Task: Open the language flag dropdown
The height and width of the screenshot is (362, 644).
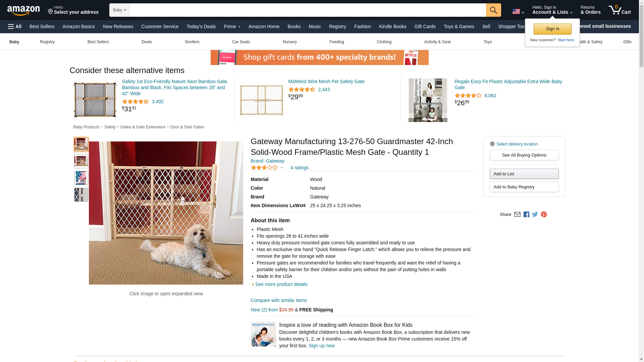Action: (x=518, y=12)
